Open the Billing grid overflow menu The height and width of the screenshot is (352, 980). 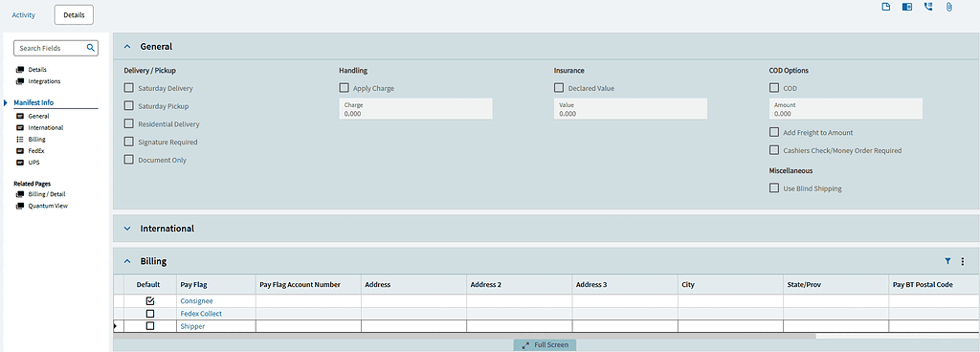[963, 261]
